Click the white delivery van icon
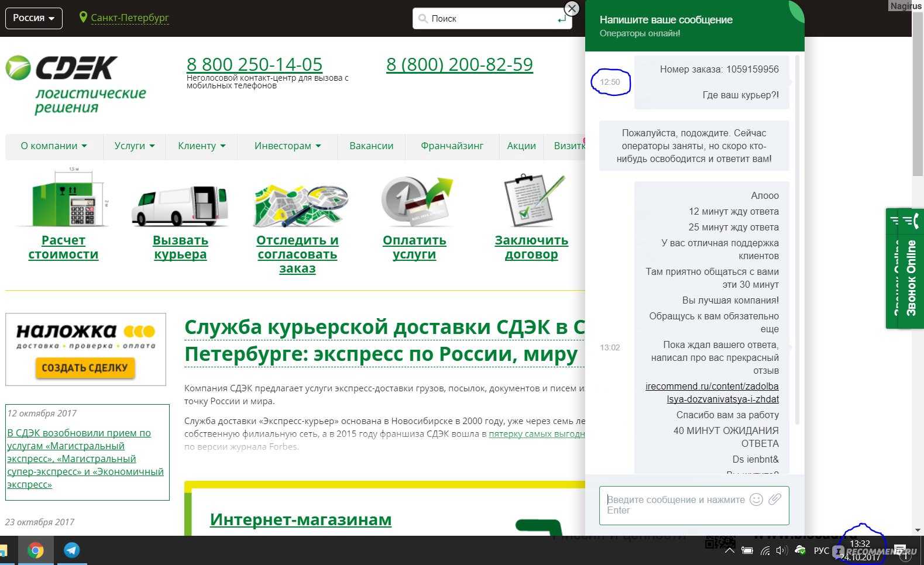The image size is (924, 565). pyautogui.click(x=180, y=206)
